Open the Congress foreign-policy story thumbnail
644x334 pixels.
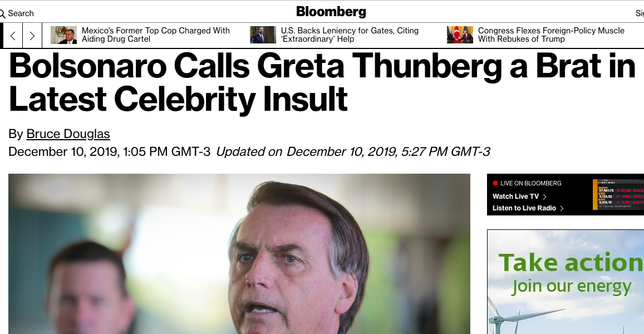pyautogui.click(x=460, y=35)
